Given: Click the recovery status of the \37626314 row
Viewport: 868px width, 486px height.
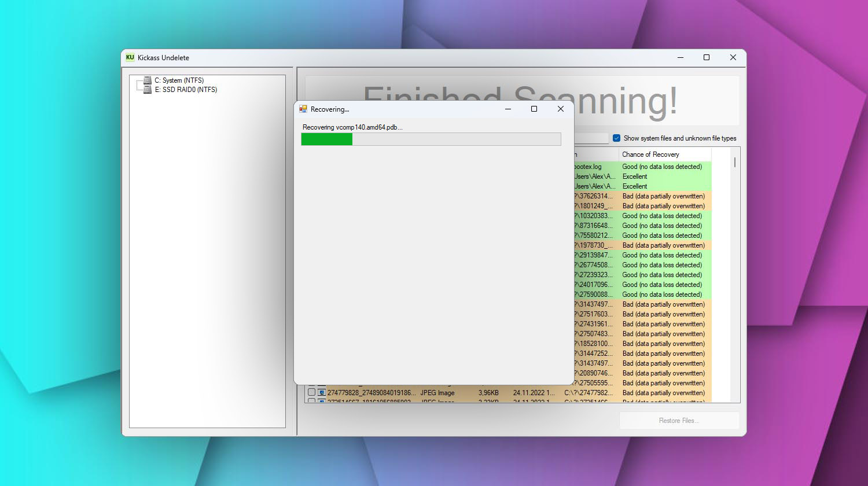Looking at the screenshot, I should [664, 196].
